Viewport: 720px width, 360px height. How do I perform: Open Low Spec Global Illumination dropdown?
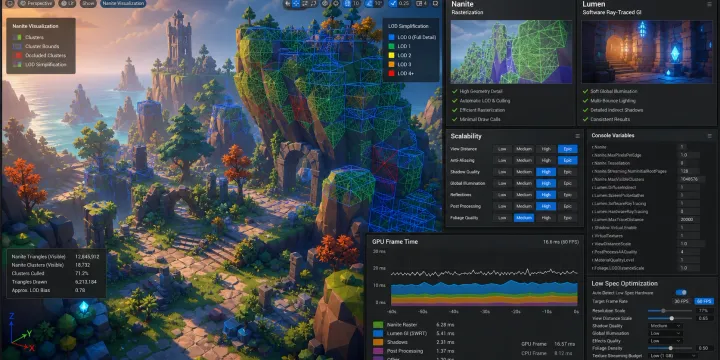(665, 333)
